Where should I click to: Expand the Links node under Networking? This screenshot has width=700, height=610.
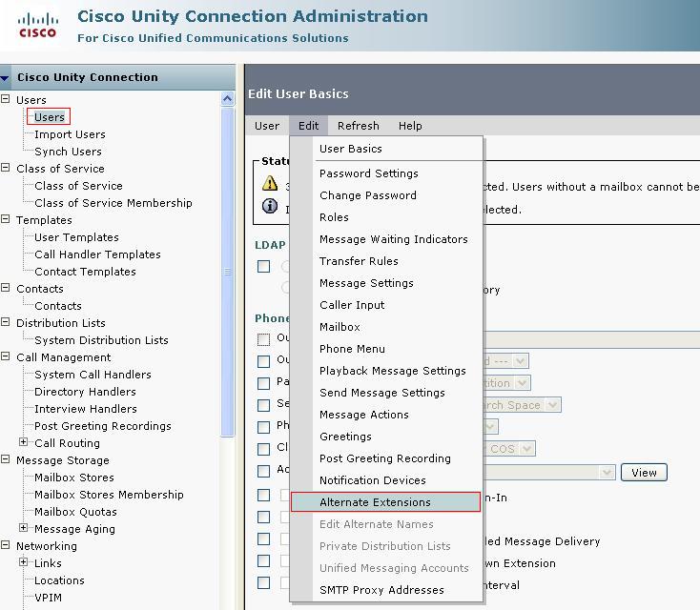[x=23, y=561]
